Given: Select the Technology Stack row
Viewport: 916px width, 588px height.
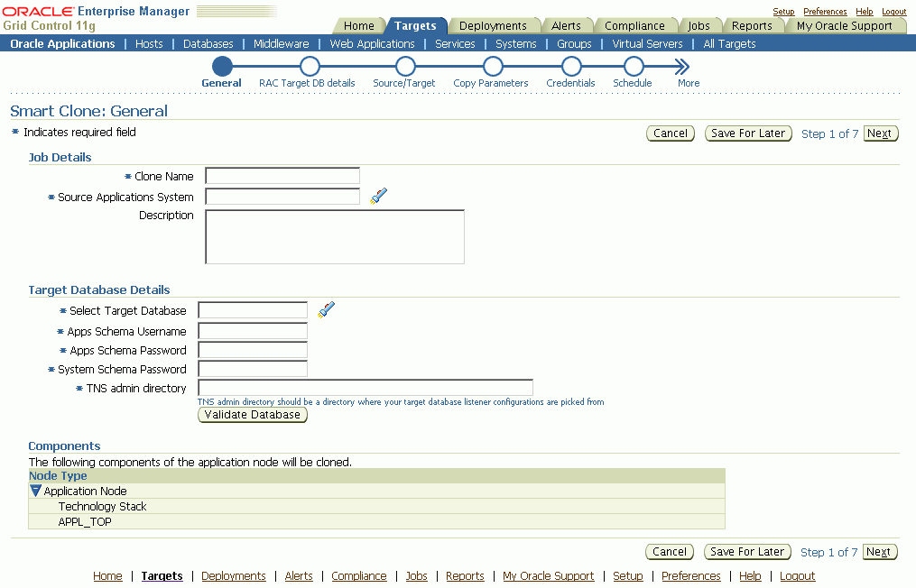Looking at the screenshot, I should [377, 506].
